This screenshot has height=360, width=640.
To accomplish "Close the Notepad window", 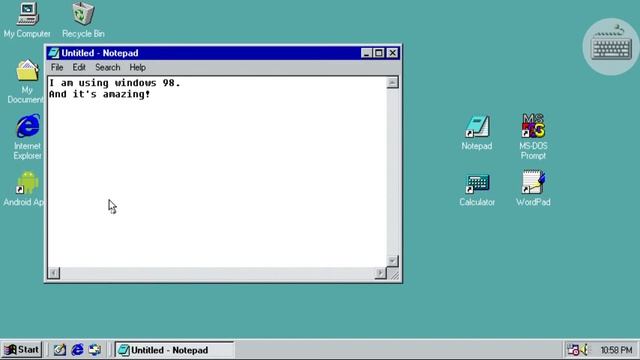I will point(393,53).
